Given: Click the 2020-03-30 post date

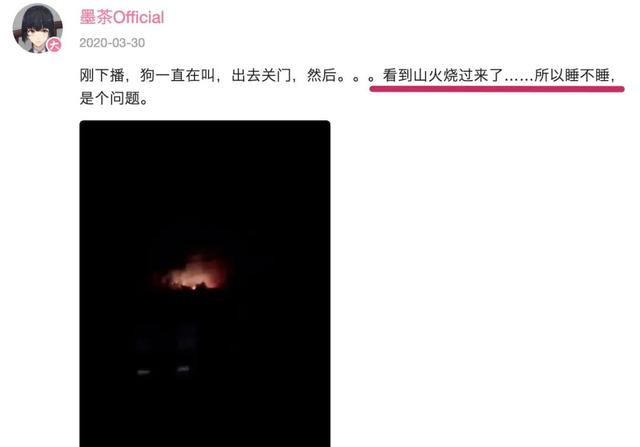Looking at the screenshot, I should (x=112, y=43).
